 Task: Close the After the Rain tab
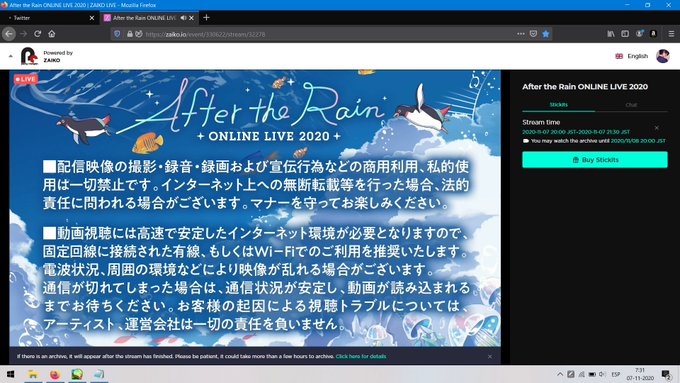[191, 18]
